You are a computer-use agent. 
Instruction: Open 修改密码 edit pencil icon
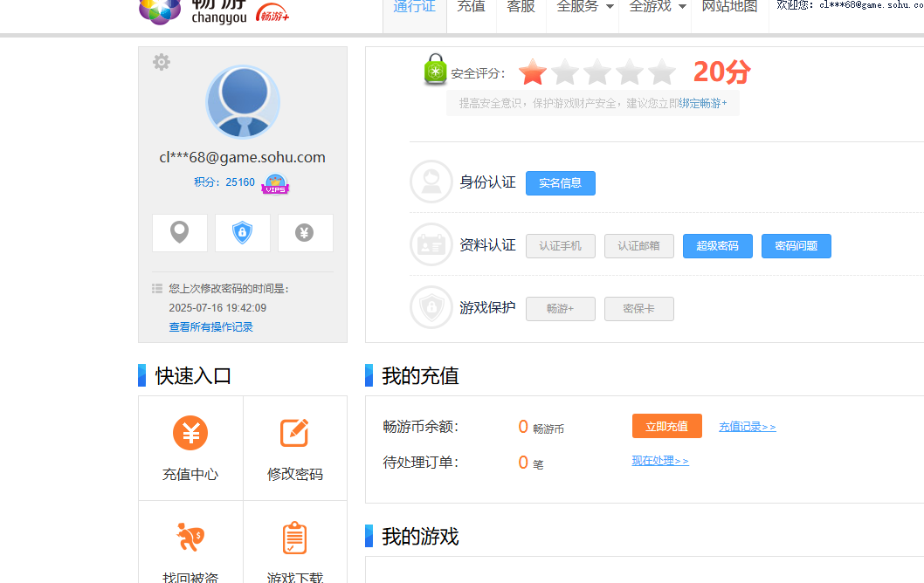(294, 433)
